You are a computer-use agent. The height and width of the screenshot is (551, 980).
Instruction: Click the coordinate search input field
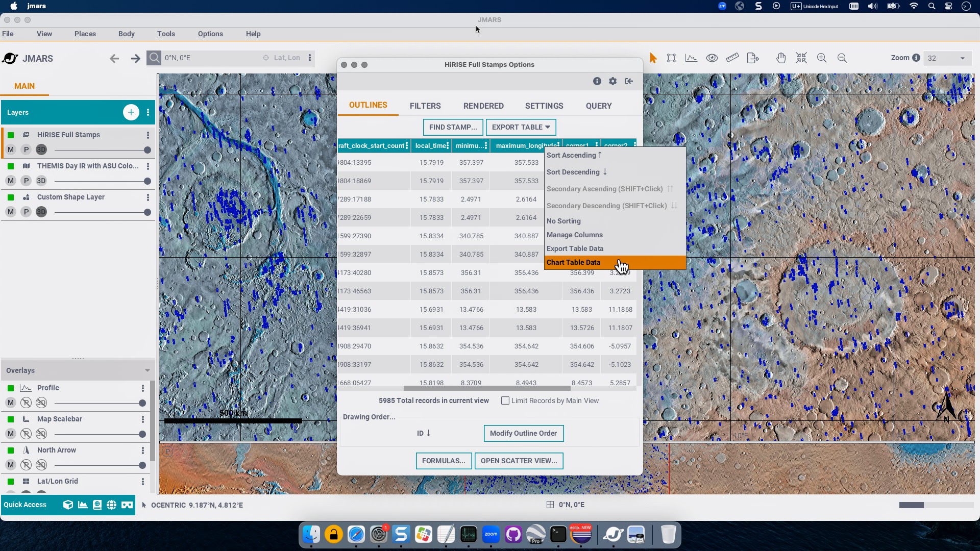click(x=212, y=58)
